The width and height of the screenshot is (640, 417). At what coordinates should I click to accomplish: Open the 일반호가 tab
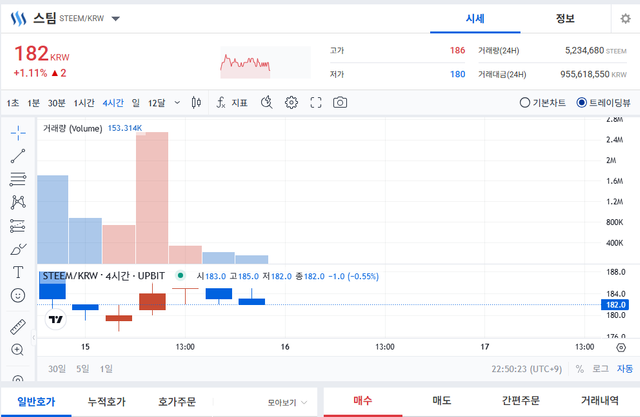tap(36, 402)
